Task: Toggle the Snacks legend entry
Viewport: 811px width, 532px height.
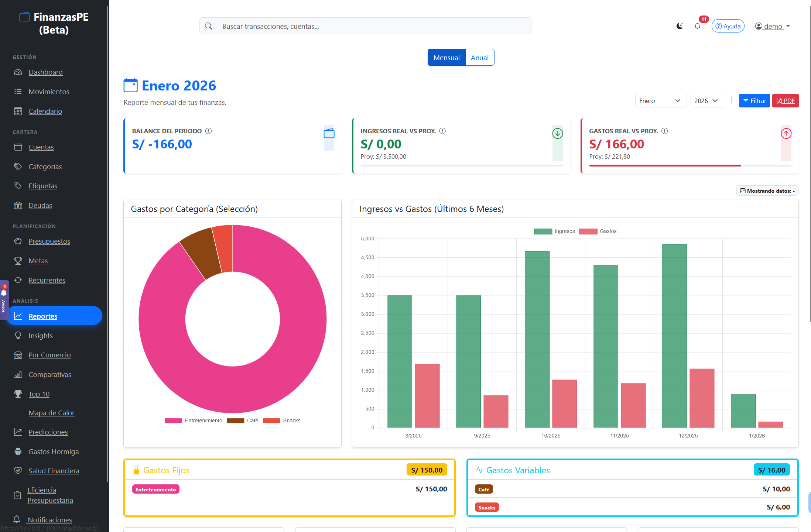Action: 281,421
